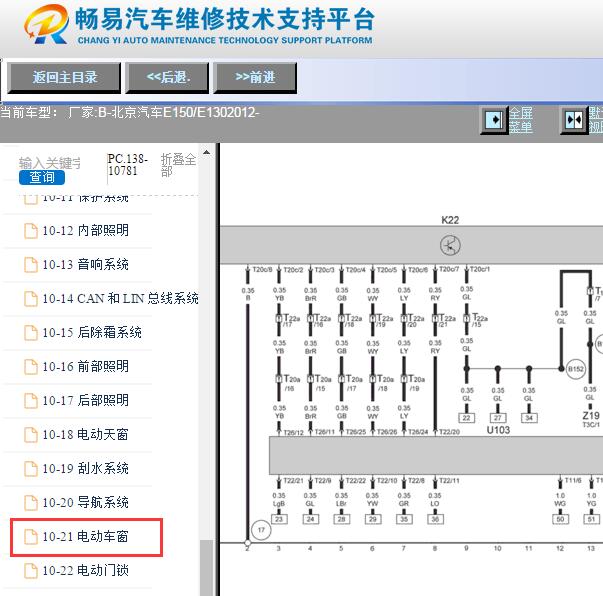
Task: Click document icon of 10-16 前部照明
Action: (31, 366)
